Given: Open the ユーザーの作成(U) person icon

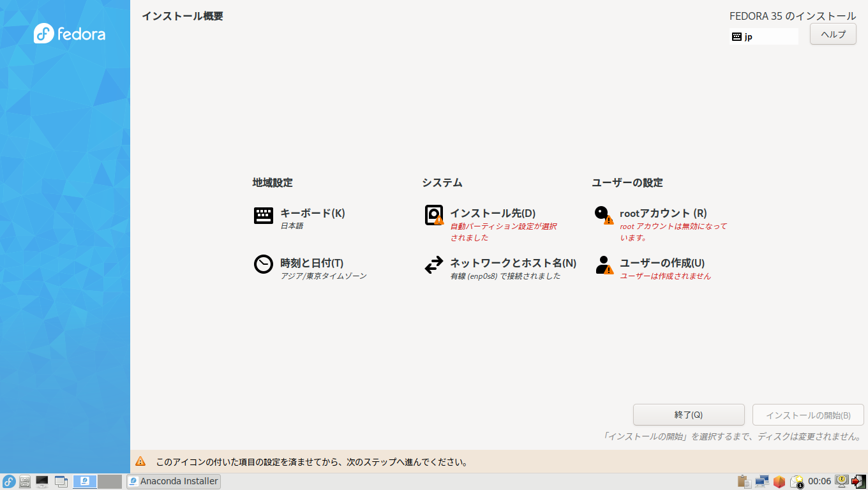Looking at the screenshot, I should pyautogui.click(x=604, y=265).
